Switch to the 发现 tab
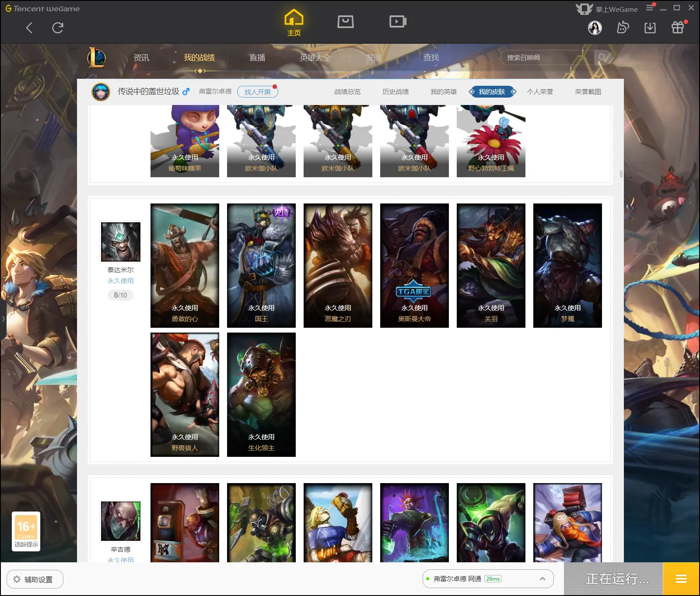This screenshot has width=700, height=596. pos(373,57)
